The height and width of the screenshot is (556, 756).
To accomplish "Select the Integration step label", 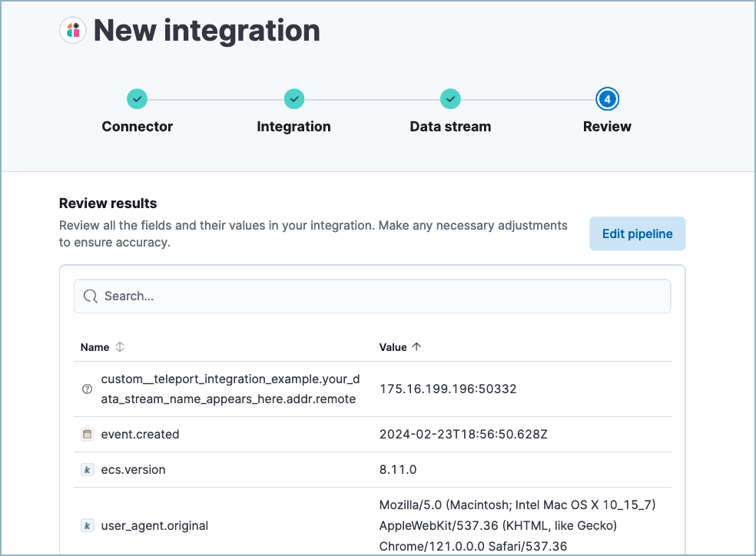I will coord(293,126).
